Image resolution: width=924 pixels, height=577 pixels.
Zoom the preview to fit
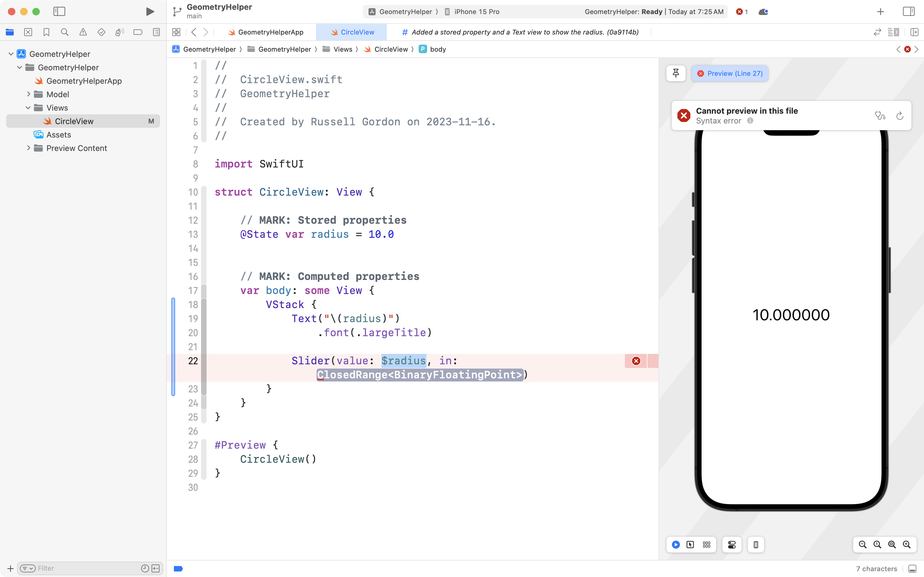click(892, 545)
